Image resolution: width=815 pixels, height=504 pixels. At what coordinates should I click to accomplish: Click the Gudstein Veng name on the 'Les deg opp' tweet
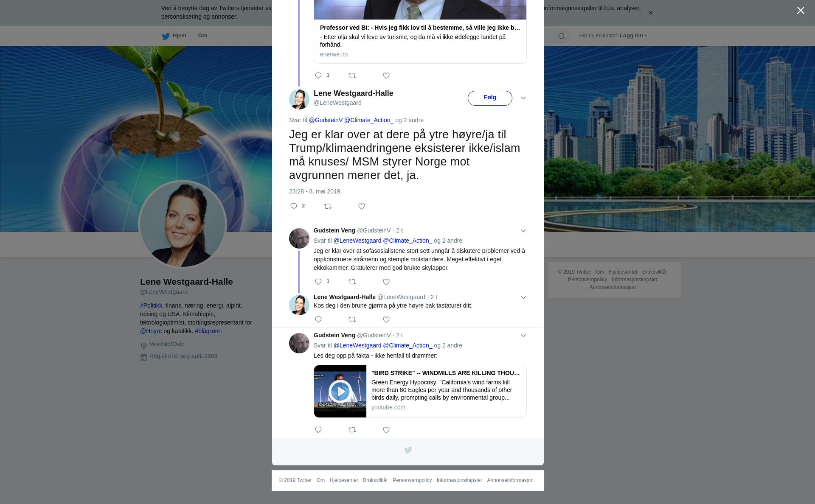(x=334, y=335)
